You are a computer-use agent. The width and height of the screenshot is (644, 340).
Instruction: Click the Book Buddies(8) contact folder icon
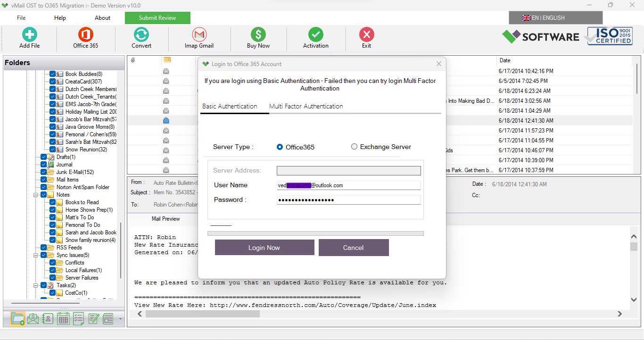(x=60, y=74)
